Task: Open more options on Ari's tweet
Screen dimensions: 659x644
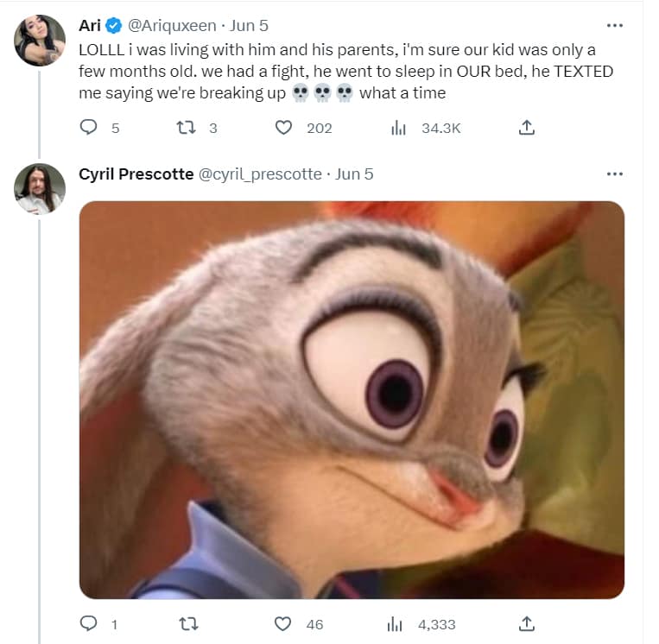Action: pyautogui.click(x=614, y=26)
